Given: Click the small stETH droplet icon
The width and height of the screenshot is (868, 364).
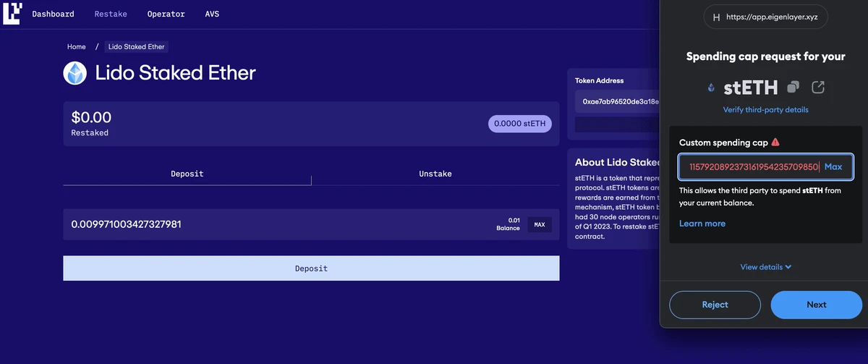Looking at the screenshot, I should pyautogui.click(x=711, y=88).
